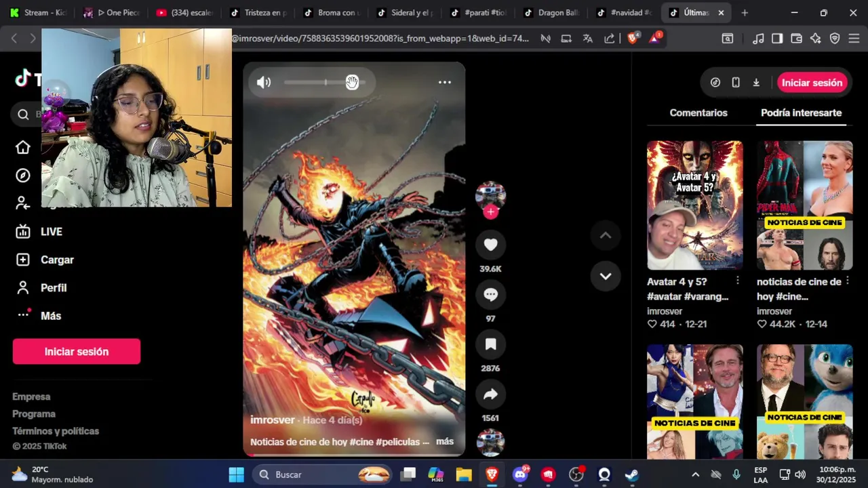This screenshot has width=868, height=488.
Task: Click the imrosver username on the video
Action: 273,420
